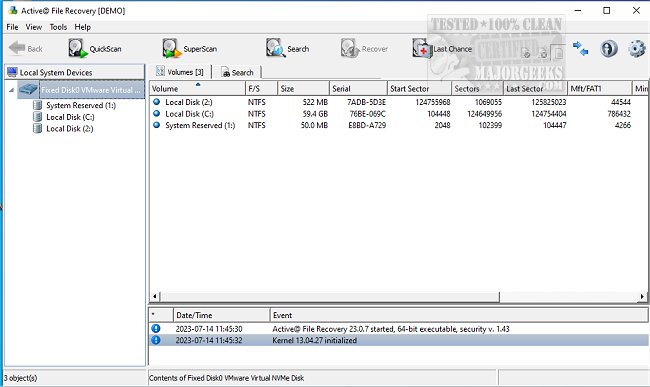Open the info icon in the toolbar

(x=609, y=48)
